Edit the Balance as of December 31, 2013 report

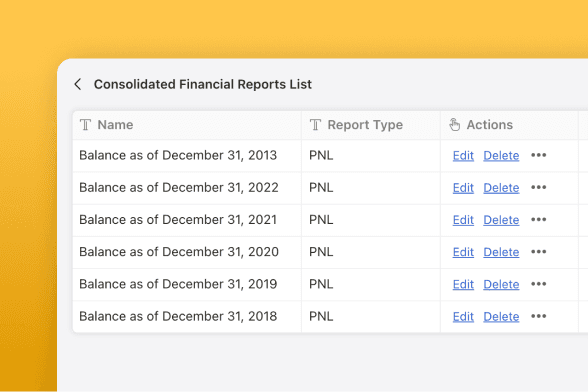point(463,156)
